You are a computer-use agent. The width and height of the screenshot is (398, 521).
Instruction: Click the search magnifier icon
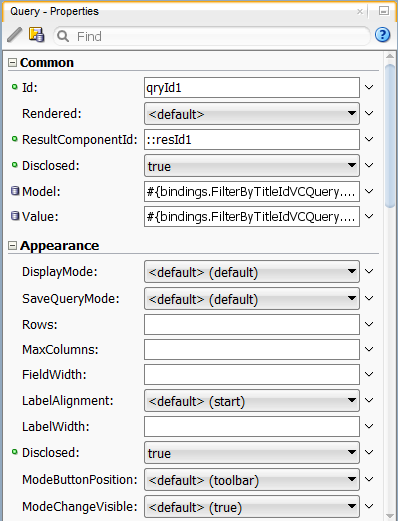click(63, 36)
